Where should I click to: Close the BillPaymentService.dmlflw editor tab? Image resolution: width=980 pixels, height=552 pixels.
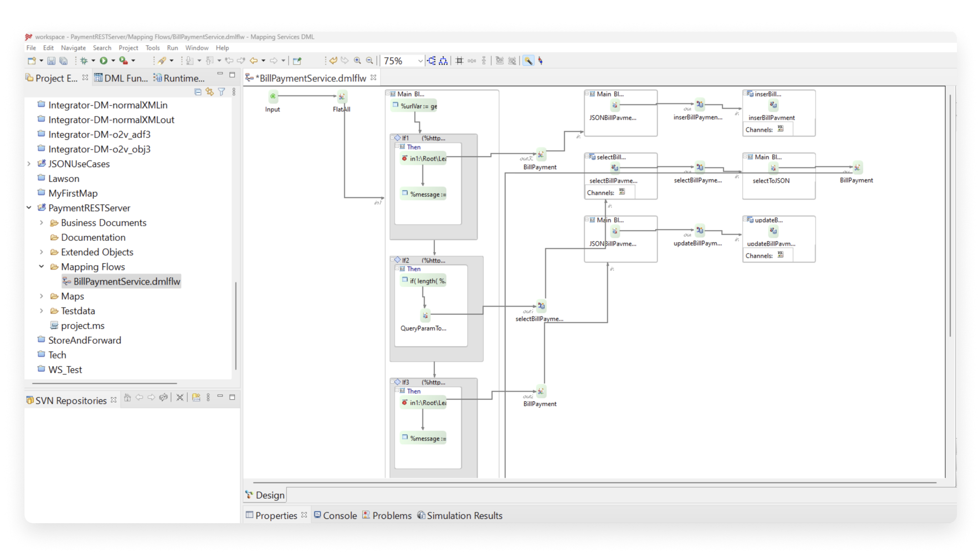pos(373,78)
